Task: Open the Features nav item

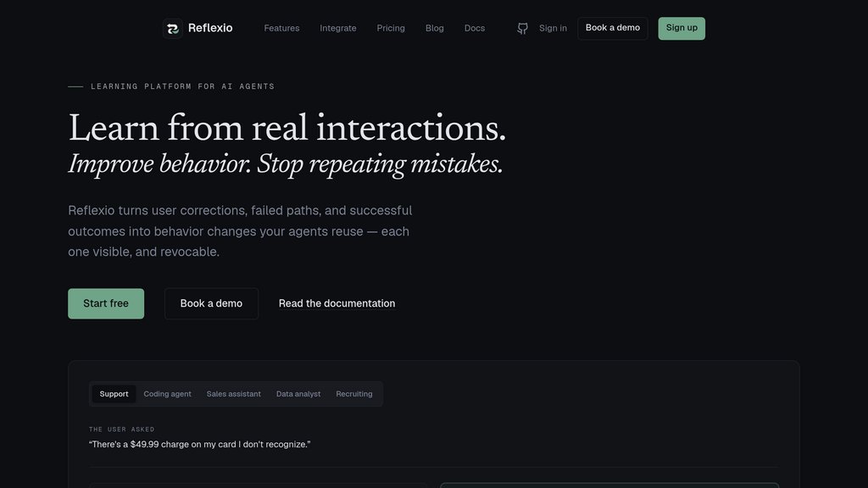Action: click(x=281, y=28)
